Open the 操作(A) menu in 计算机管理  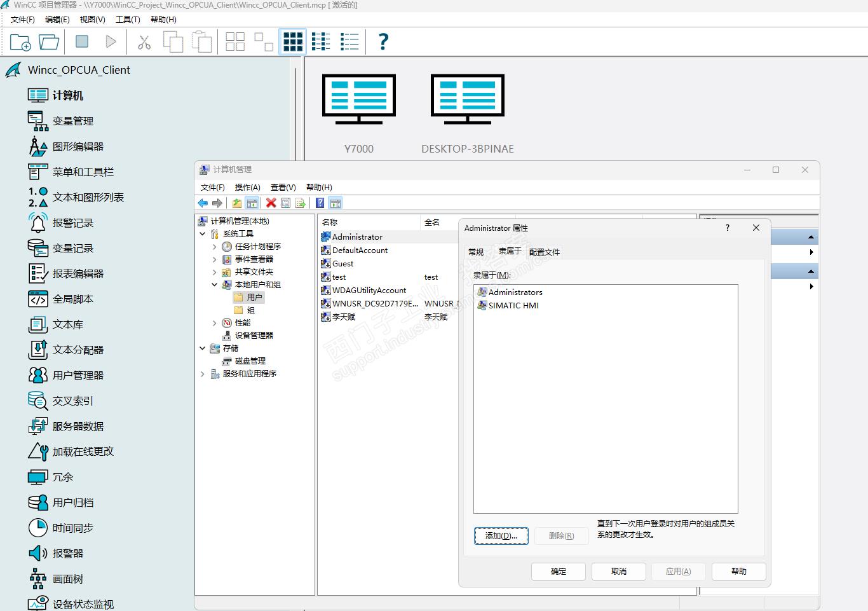point(248,188)
